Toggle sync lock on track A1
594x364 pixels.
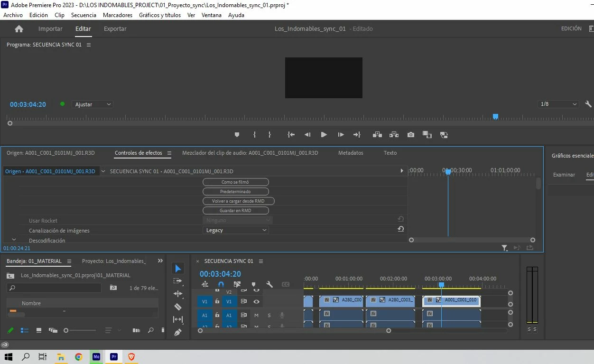[243, 315]
